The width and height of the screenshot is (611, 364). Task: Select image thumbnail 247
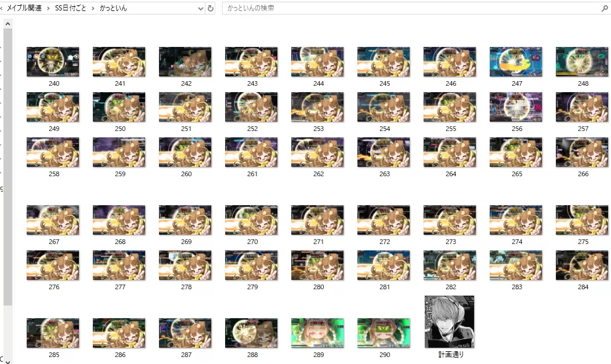tap(516, 62)
